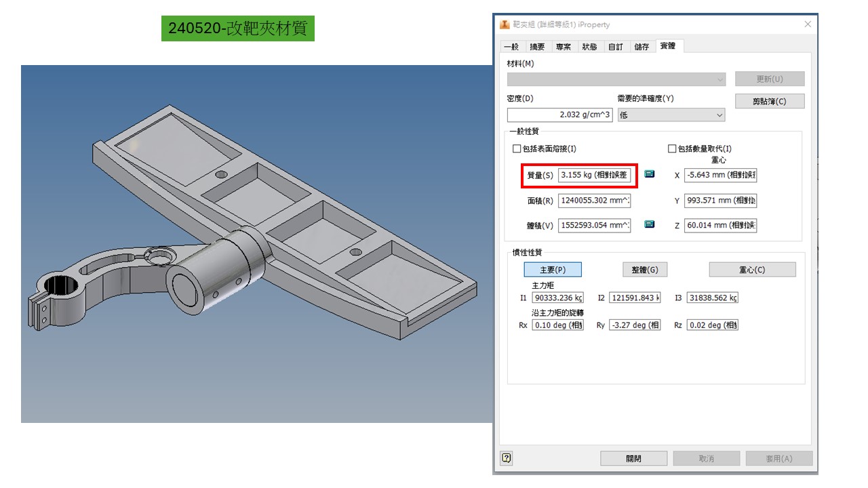Screen dimensions: 868x488
Task: Expand 需要的準確度 accuracy dropdown
Action: coord(670,115)
